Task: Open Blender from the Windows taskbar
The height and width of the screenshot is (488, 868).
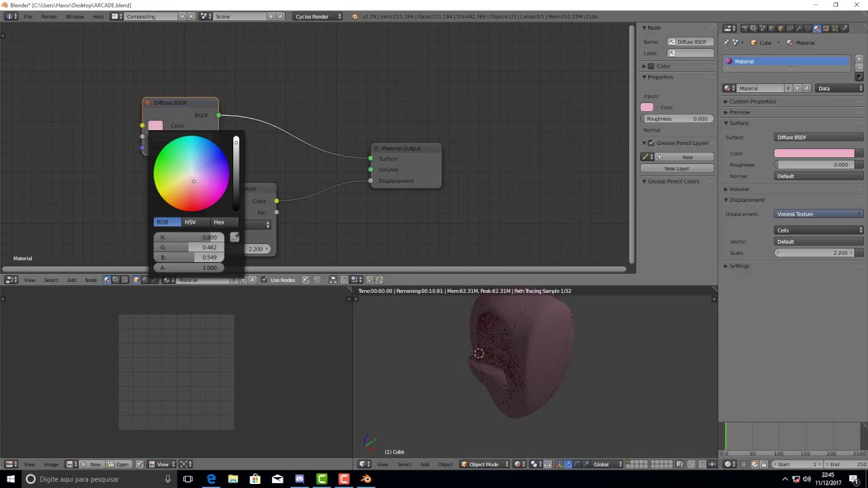Action: pyautogui.click(x=366, y=479)
